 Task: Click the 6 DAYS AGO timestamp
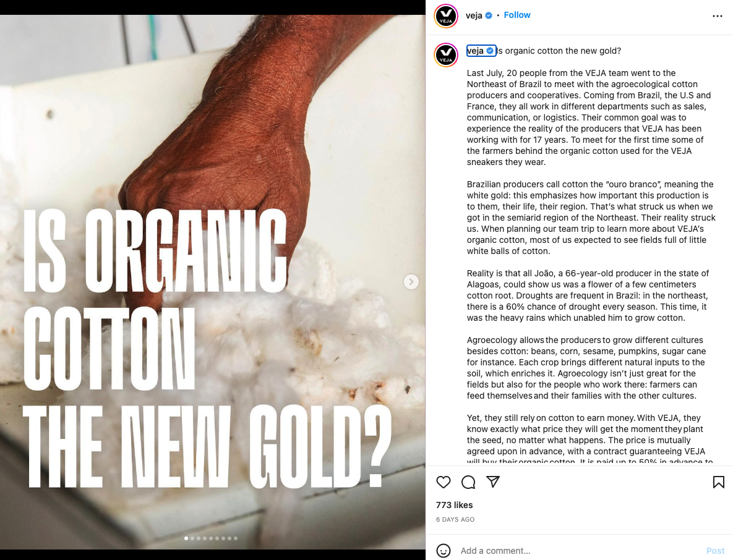coord(455,519)
